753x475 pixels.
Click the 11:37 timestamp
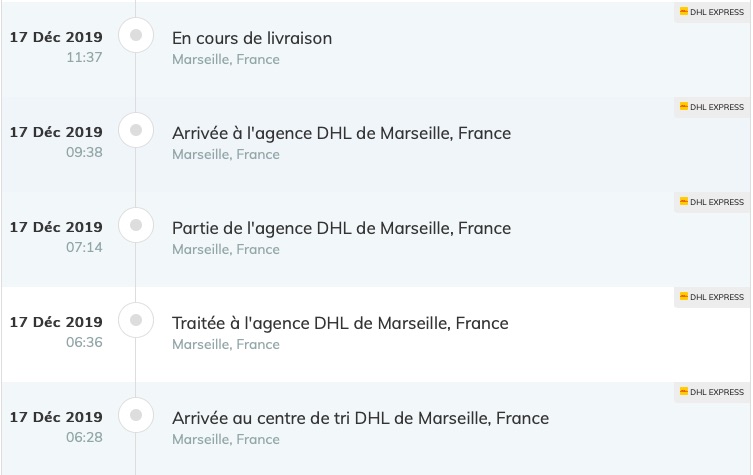[x=85, y=57]
